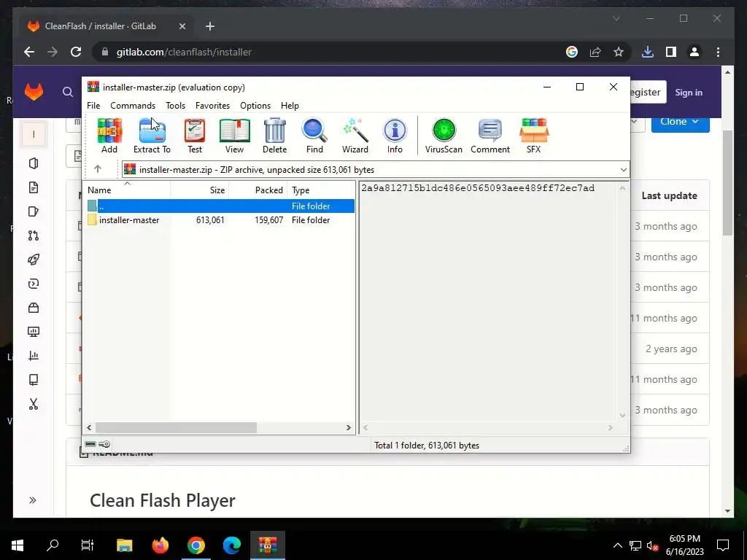Click the comment pane scroll up arrow

pos(622,188)
